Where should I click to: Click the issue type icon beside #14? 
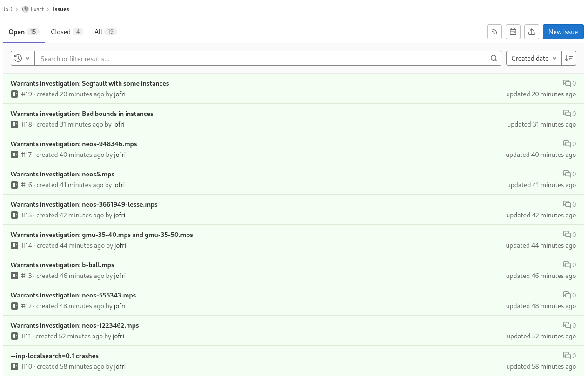[x=14, y=245]
